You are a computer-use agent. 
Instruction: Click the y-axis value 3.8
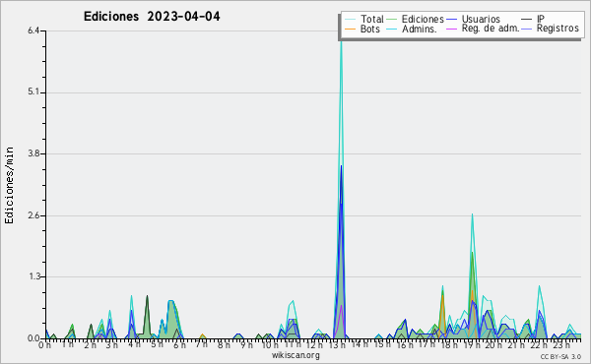point(33,153)
